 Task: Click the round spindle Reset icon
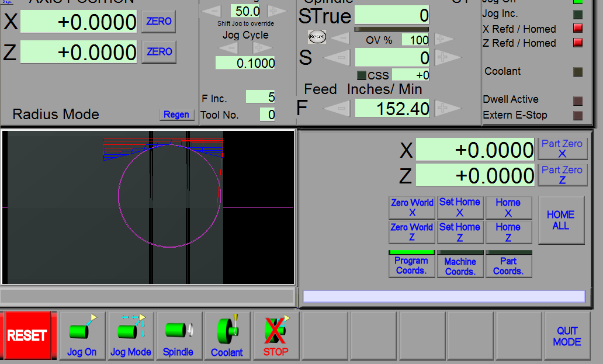[317, 37]
